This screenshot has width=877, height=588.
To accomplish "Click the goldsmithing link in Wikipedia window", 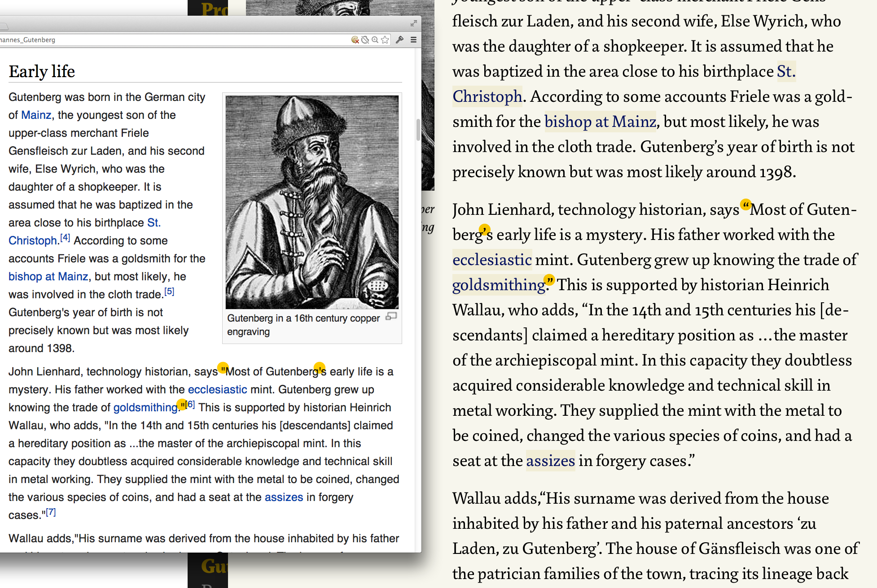I will point(145,408).
